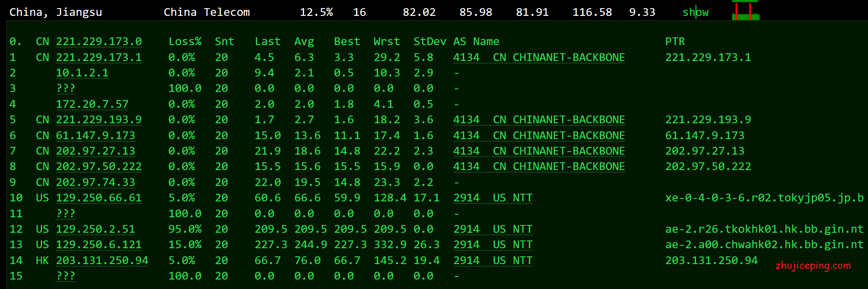This screenshot has height=289, width=868.
Task: Click the 202.97.27.13 address link
Action: tap(95, 151)
